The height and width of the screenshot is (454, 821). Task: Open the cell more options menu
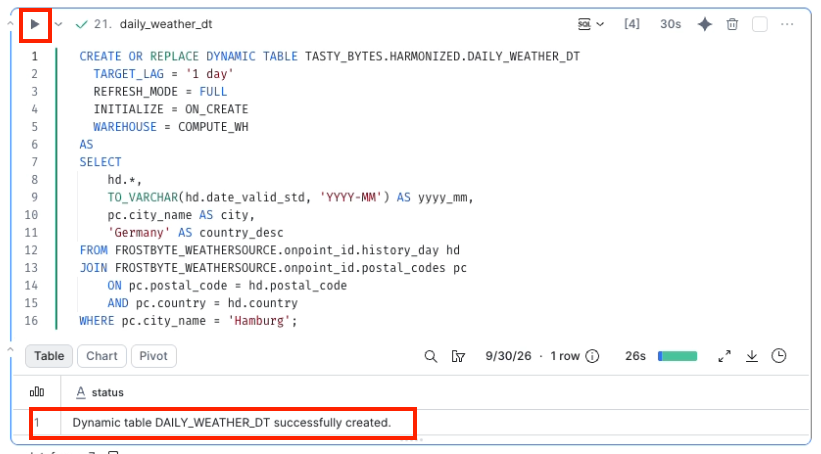(787, 24)
